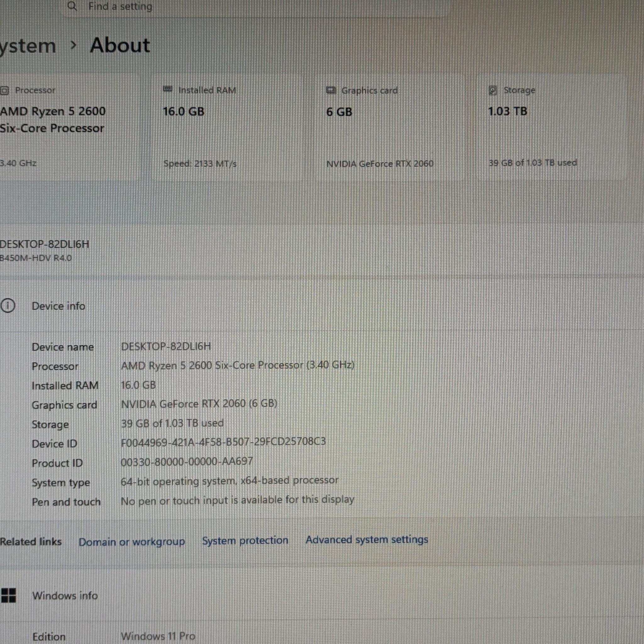This screenshot has width=644, height=644.
Task: Click 39 GB of 1.03 TB used in Device info row
Action: 172,423
